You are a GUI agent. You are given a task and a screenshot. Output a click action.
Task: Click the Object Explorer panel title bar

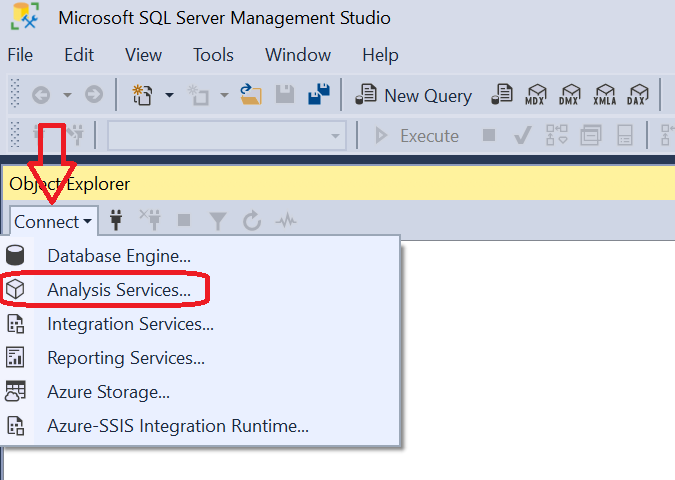(339, 184)
